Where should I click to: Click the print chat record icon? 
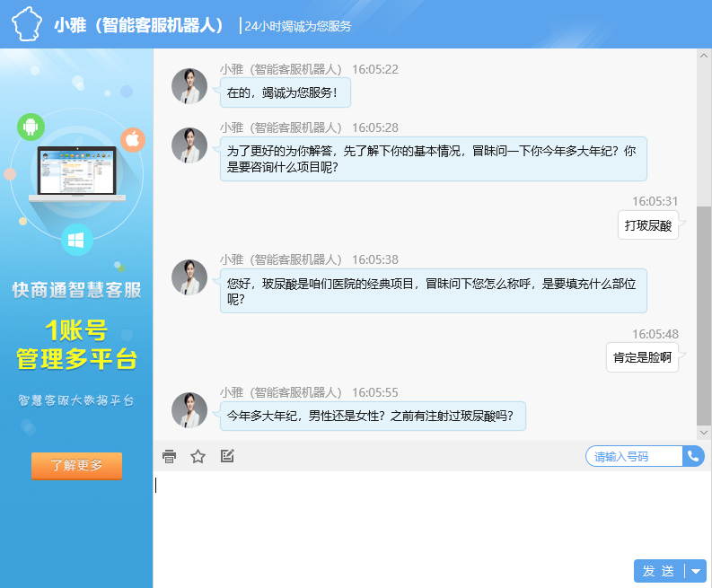pos(169,456)
